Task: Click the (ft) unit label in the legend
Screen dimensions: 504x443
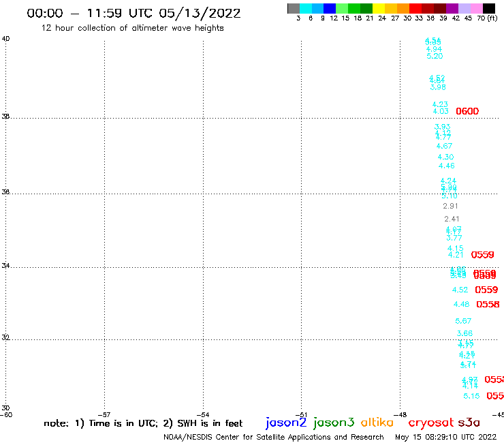Action: (x=492, y=18)
